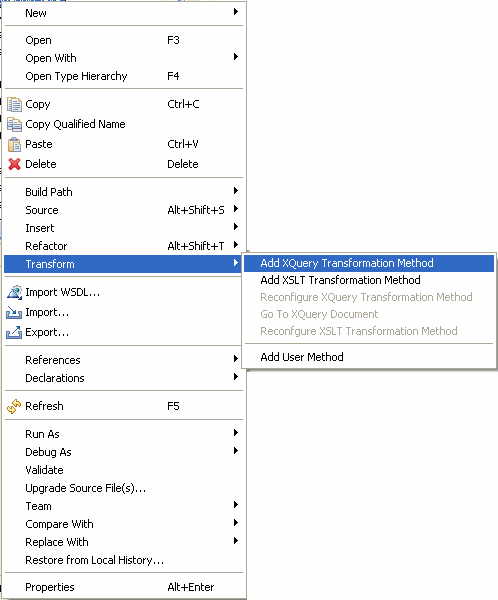Select Upgrade Source File(s) option
The height and width of the screenshot is (600, 498).
[124, 488]
